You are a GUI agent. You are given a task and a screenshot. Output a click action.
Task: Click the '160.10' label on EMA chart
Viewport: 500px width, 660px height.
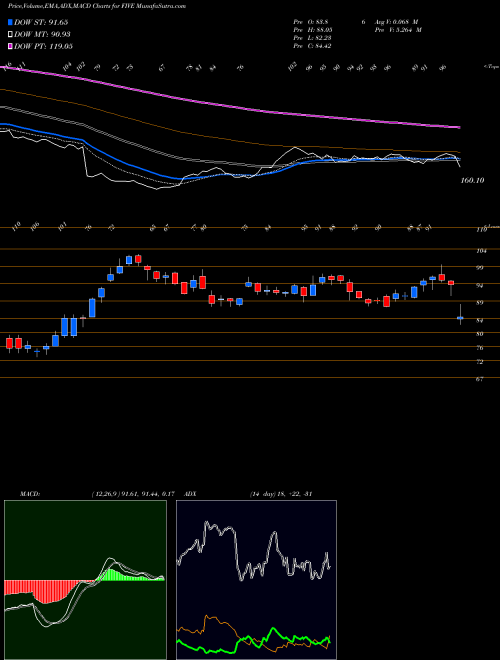(x=473, y=180)
